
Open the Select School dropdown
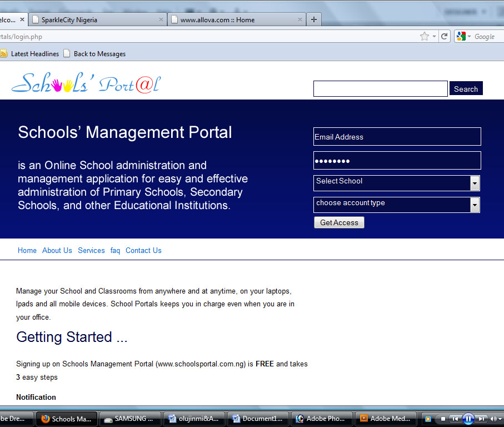(397, 183)
